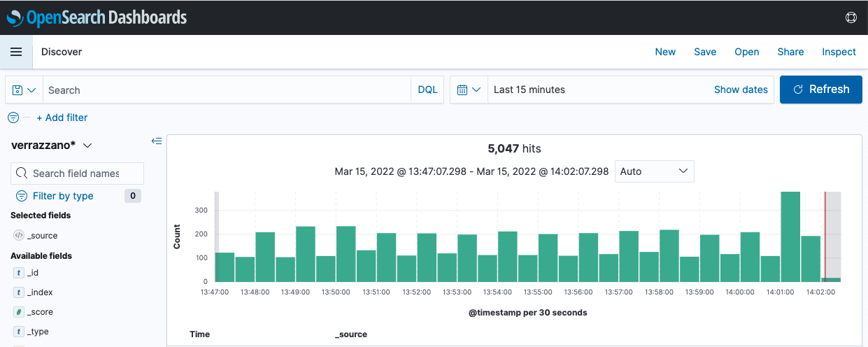Select the _id field name
868x347 pixels.
[34, 273]
